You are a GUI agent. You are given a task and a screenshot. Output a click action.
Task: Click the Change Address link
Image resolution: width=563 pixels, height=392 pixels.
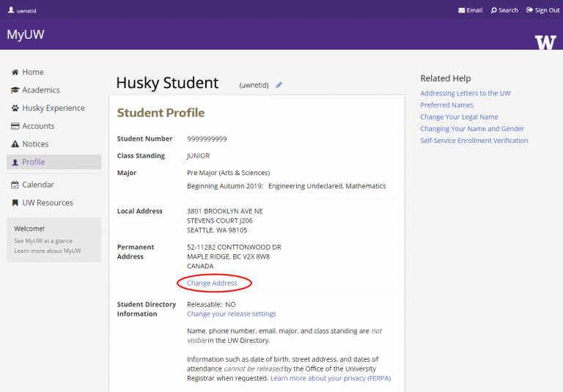pos(212,283)
